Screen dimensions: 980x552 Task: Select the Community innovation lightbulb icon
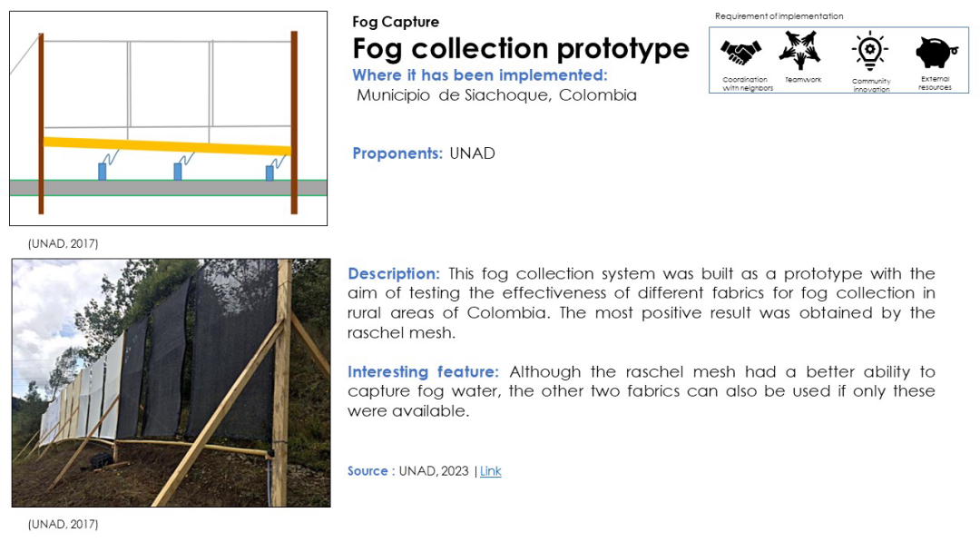[869, 51]
